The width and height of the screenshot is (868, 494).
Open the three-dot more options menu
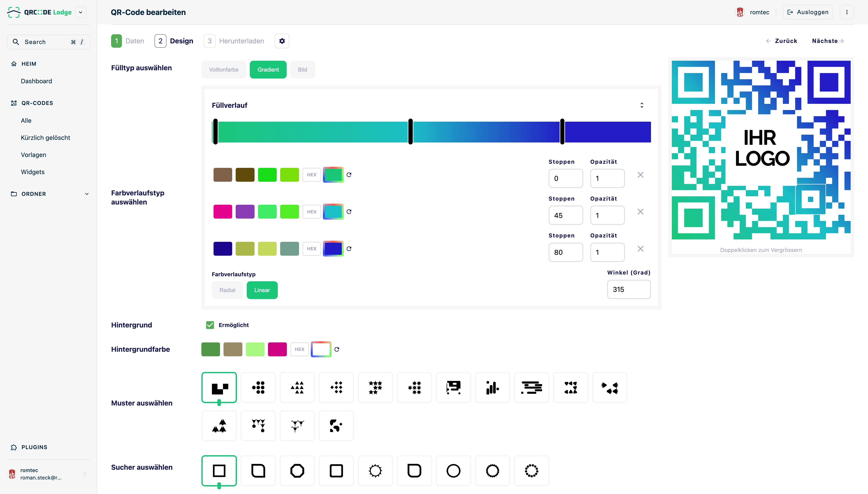pos(847,12)
